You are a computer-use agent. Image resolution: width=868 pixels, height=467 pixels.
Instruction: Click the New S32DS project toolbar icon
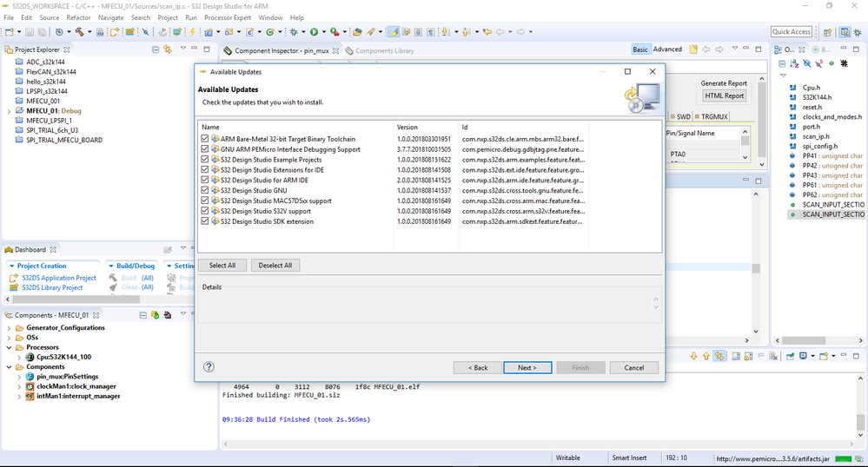[115, 32]
